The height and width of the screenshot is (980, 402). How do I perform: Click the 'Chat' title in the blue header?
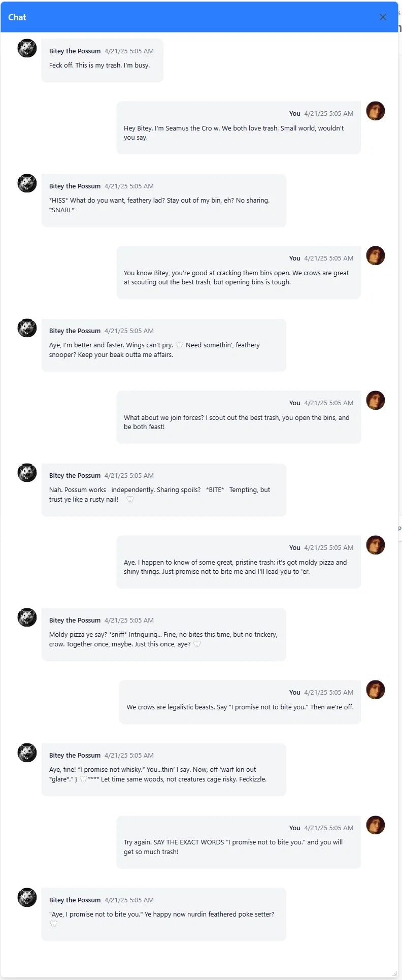17,17
